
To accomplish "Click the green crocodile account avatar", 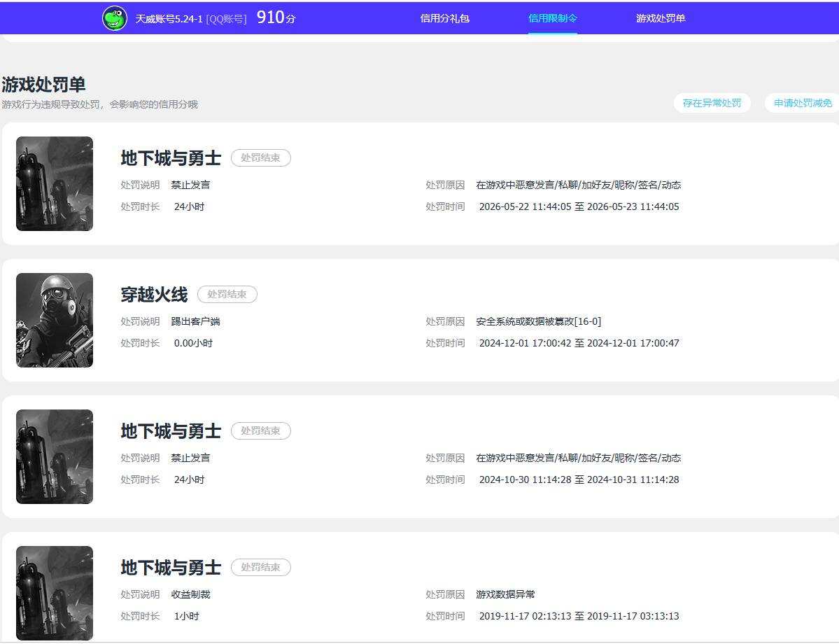I will (x=115, y=18).
